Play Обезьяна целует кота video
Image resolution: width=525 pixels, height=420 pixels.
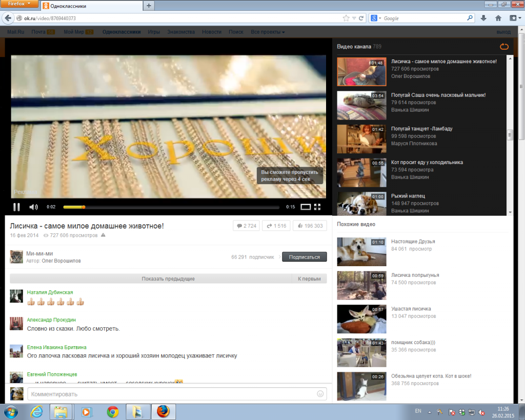(361, 386)
